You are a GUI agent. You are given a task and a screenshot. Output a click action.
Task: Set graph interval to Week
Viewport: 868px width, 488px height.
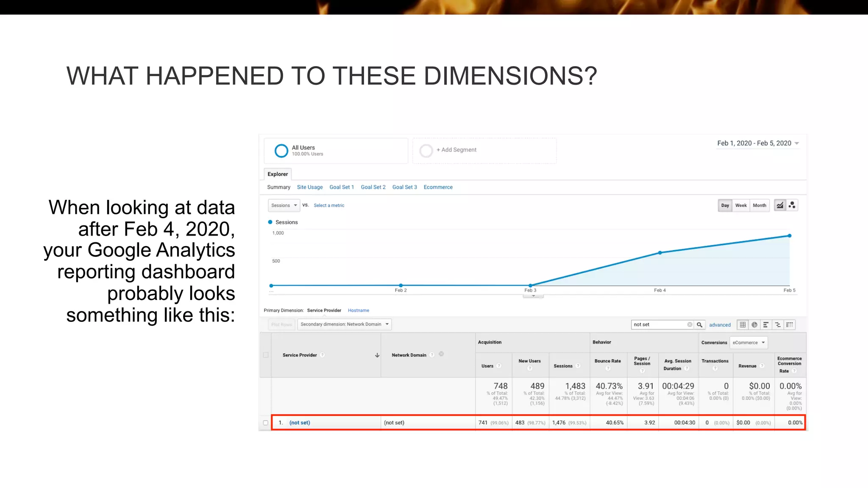(741, 205)
